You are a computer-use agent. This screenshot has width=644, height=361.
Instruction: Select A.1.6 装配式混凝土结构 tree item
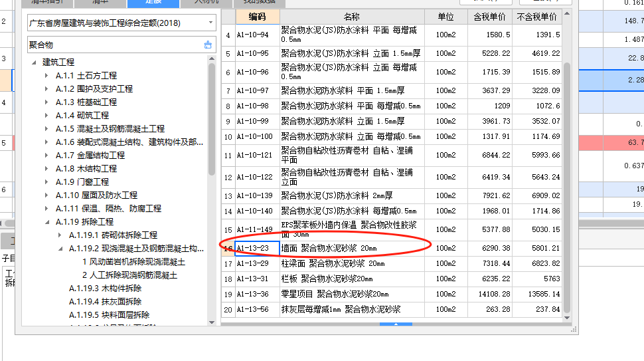(x=129, y=142)
